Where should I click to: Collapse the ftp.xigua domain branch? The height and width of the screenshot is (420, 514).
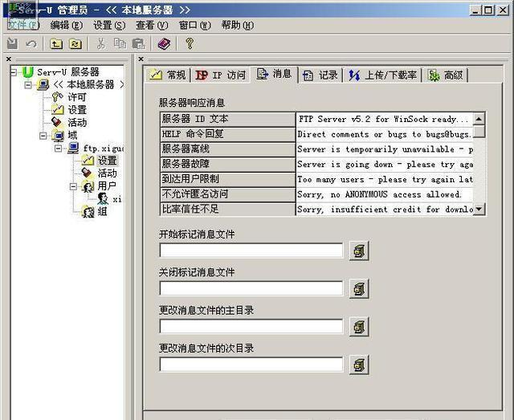(58, 149)
